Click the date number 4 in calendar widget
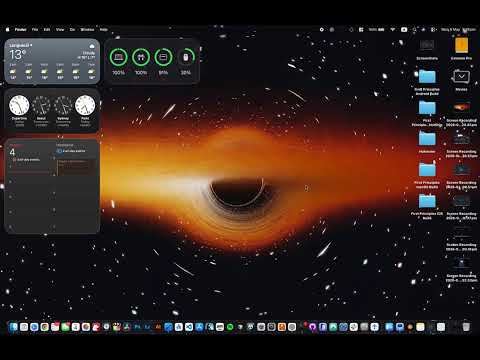The width and height of the screenshot is (480, 360). pyautogui.click(x=12, y=152)
